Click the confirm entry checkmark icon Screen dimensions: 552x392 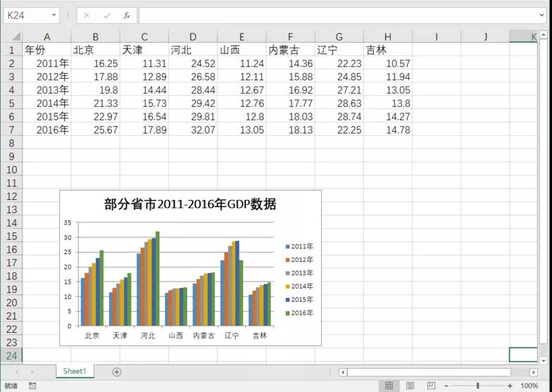tap(107, 15)
